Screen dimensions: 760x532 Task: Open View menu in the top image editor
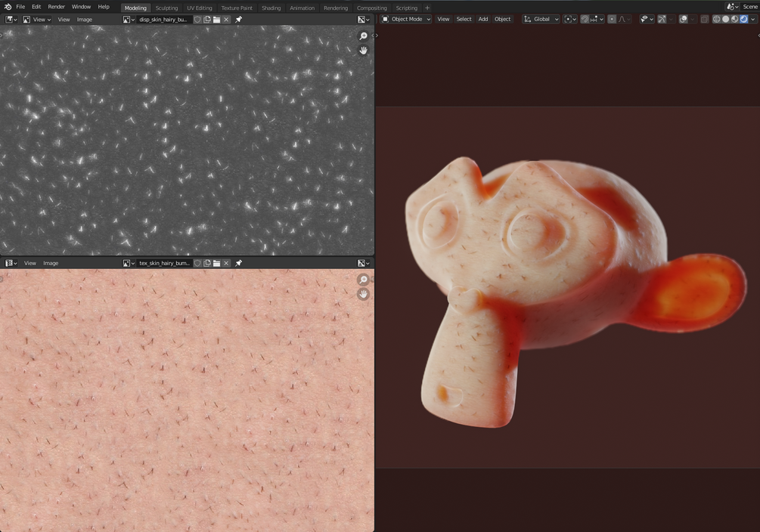[x=64, y=20]
